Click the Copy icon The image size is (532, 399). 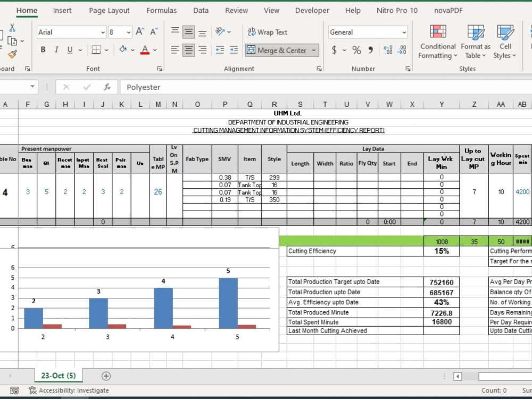coord(12,41)
